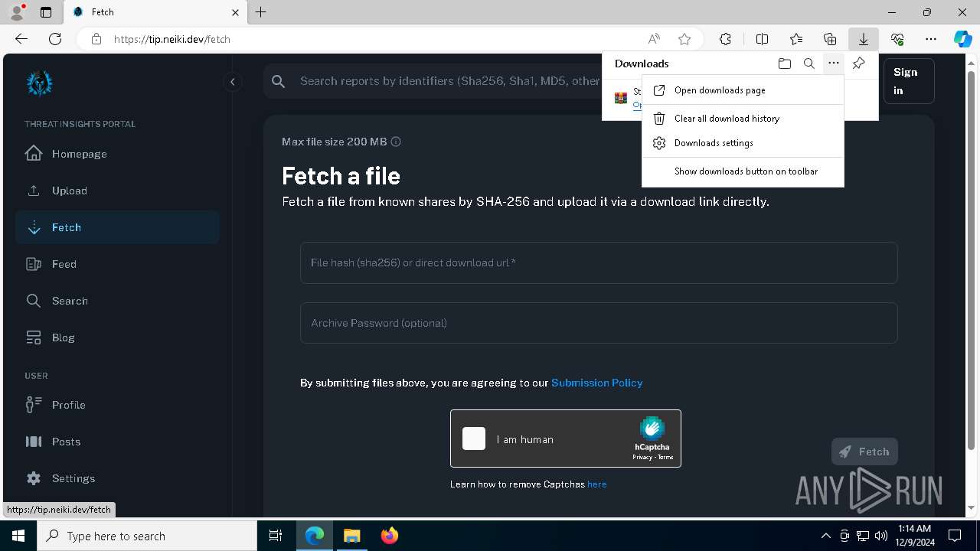Open Collections toolbar icon

[x=830, y=39]
